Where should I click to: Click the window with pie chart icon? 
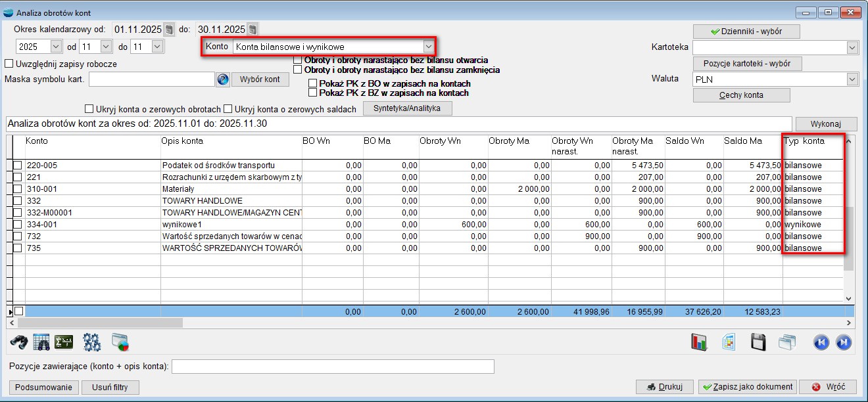coord(120,342)
